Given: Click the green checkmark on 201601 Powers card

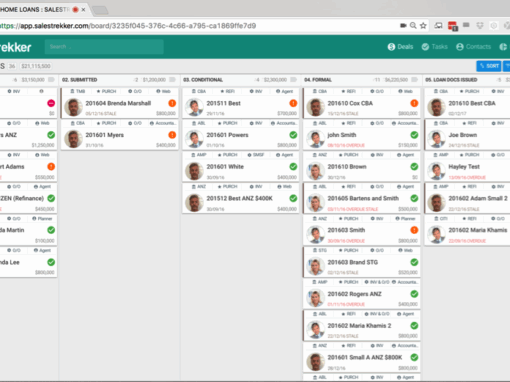Looking at the screenshot, I should 293,135.
